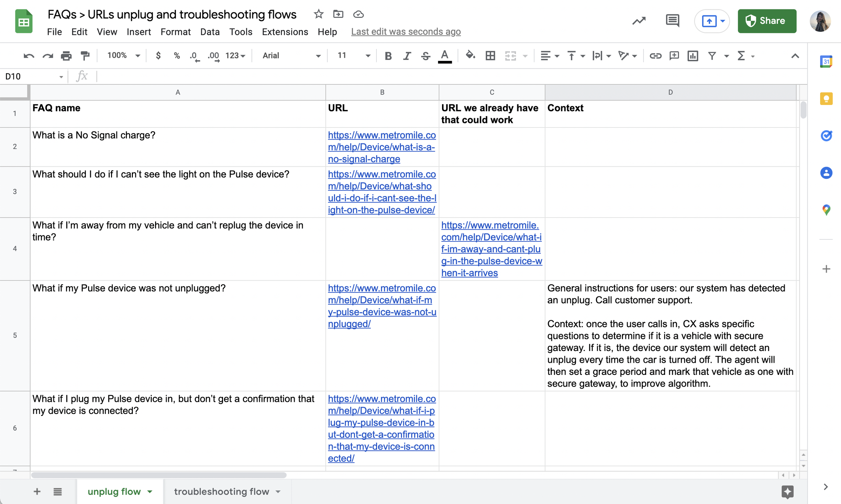Open the text wrapping dropdown
This screenshot has width=841, height=504.
(601, 56)
